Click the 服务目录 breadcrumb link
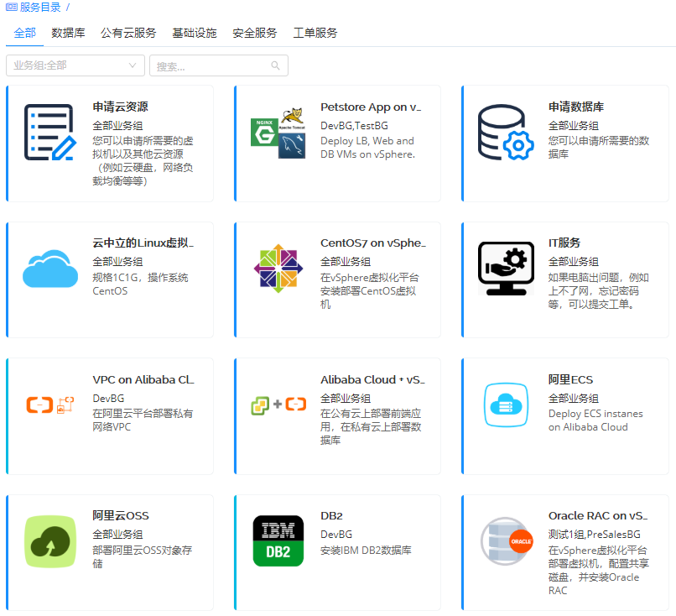 (x=39, y=7)
